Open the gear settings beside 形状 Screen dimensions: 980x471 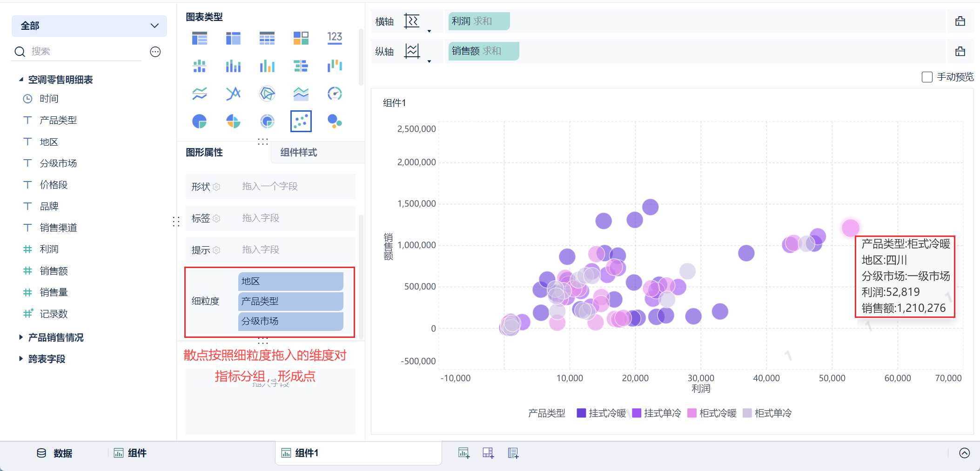point(216,187)
